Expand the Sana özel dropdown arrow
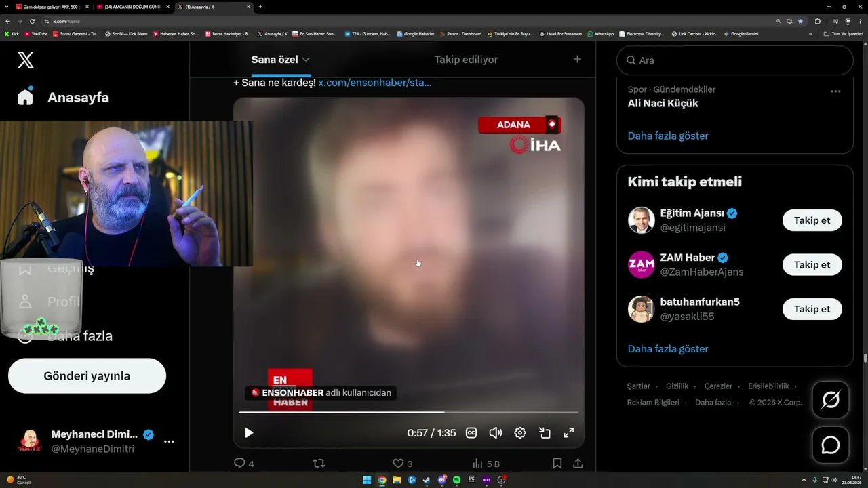Viewport: 868px width, 488px height. coord(306,60)
